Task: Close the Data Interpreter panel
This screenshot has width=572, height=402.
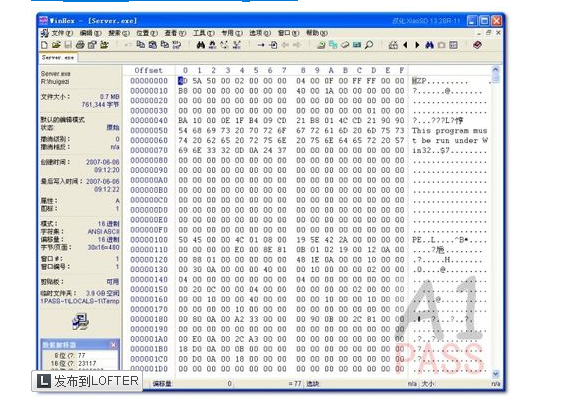Action: click(x=113, y=345)
